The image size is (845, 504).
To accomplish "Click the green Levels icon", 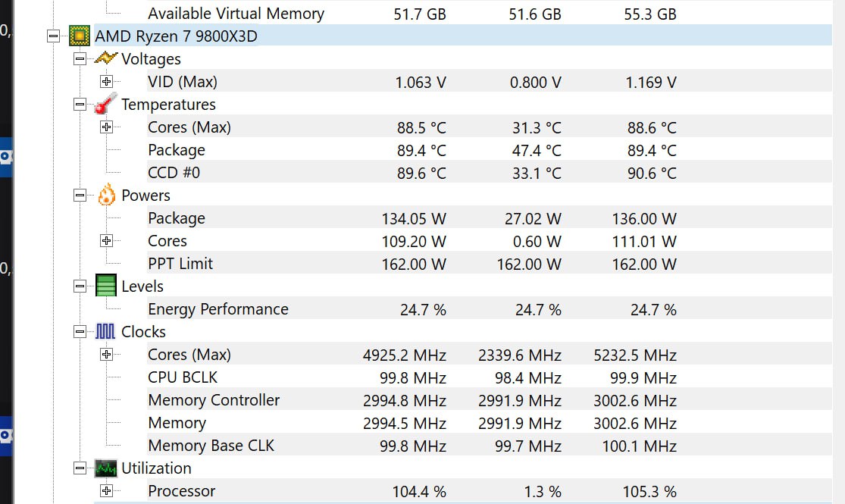I will click(x=106, y=286).
